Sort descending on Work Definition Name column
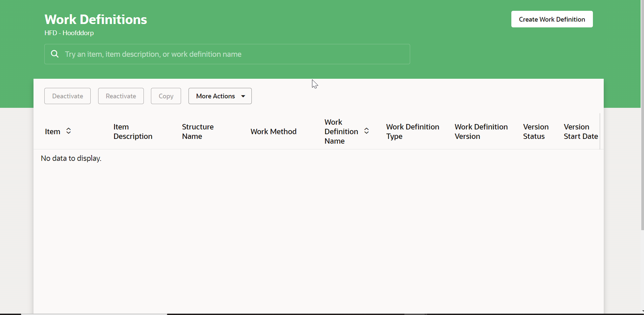The image size is (644, 315). (367, 133)
